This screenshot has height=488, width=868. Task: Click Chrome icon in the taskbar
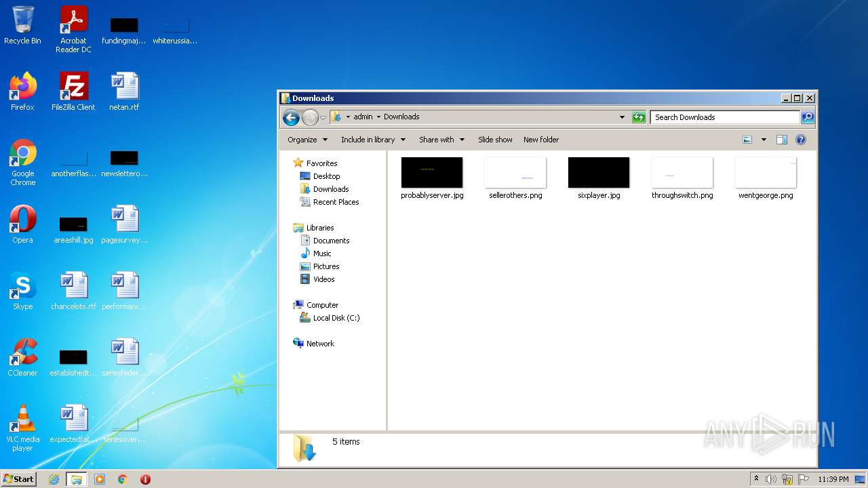[123, 479]
